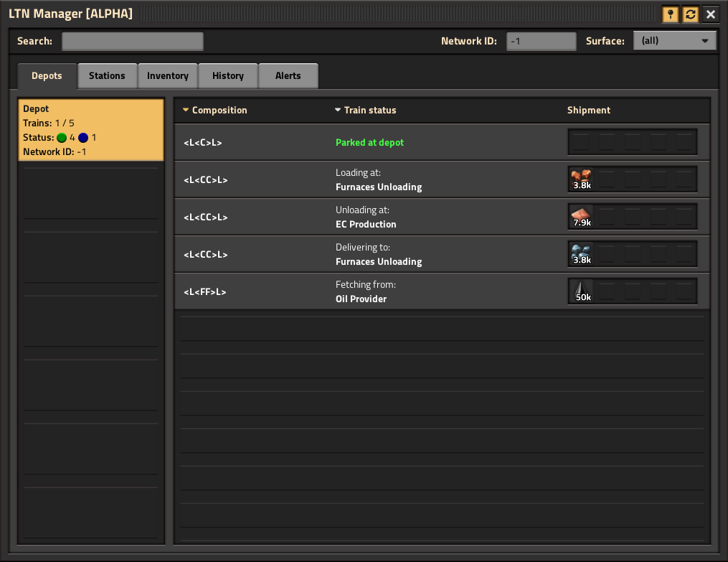Toggle selection of the highlighted Depot entry
The image size is (728, 562).
pos(91,130)
